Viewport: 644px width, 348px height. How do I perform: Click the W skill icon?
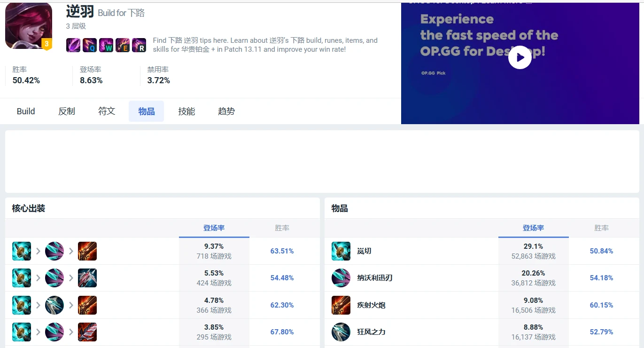(x=106, y=45)
